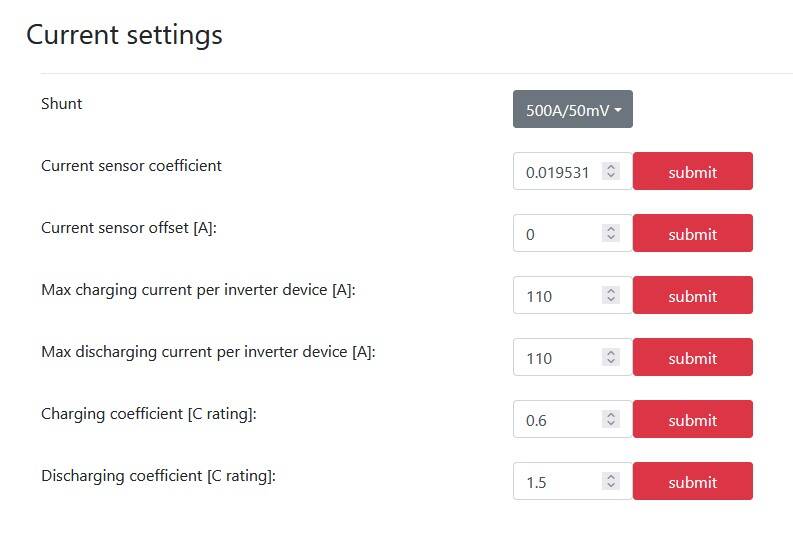Viewport: 793px width, 534px height.
Task: Submit the Current sensor coefficient value
Action: [692, 172]
